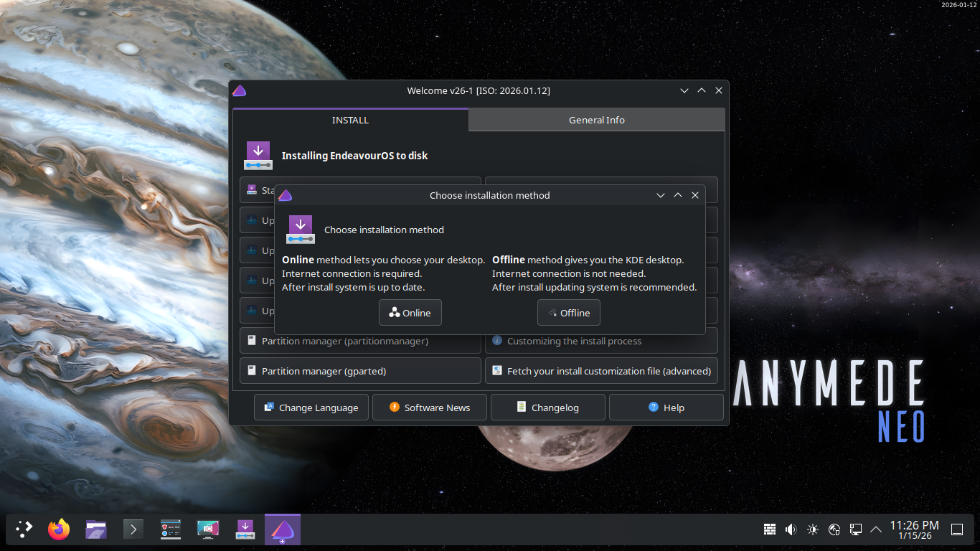This screenshot has height=551, width=980.
Task: Open the firewall brick-wall tray icon
Action: coord(770,529)
